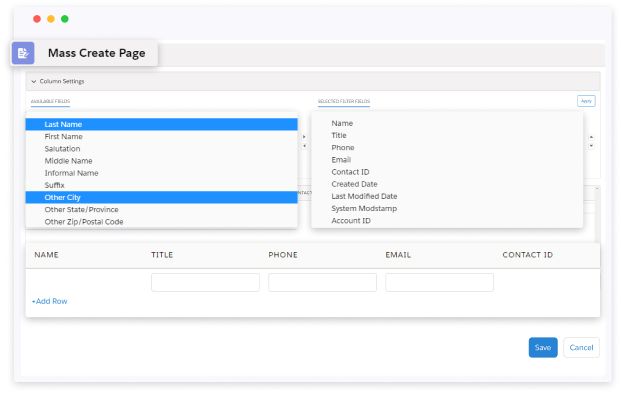
Task: Select Phone in selected filter fields
Action: [x=343, y=148]
